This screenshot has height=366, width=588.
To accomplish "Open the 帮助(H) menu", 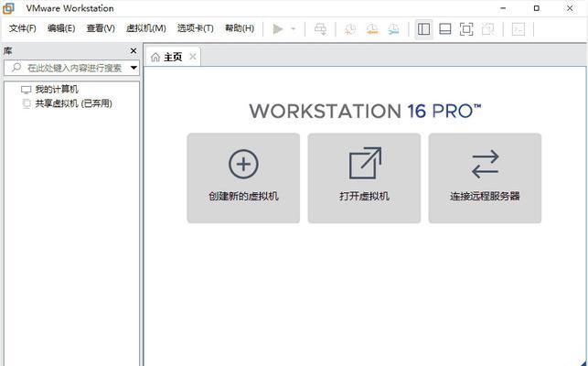I will coord(240,28).
